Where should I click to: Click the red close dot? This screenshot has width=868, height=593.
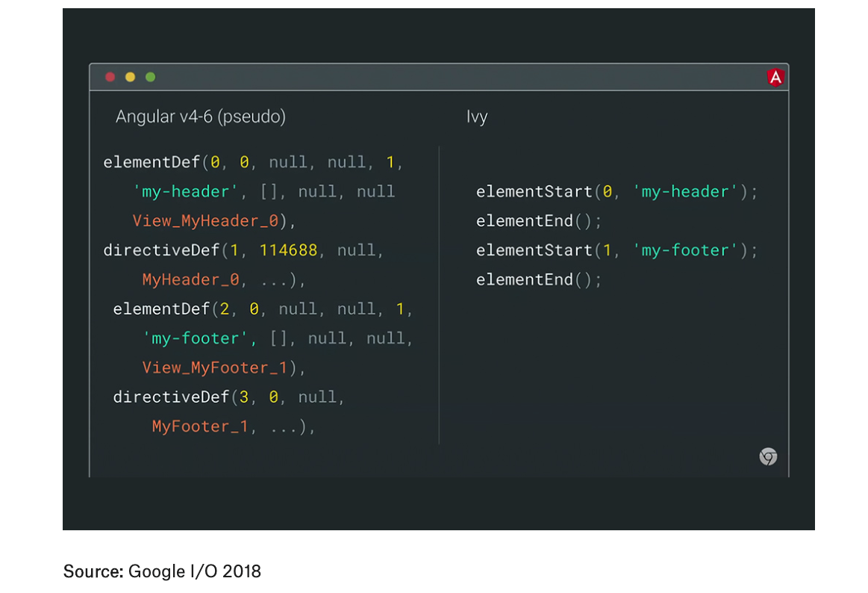click(x=110, y=77)
